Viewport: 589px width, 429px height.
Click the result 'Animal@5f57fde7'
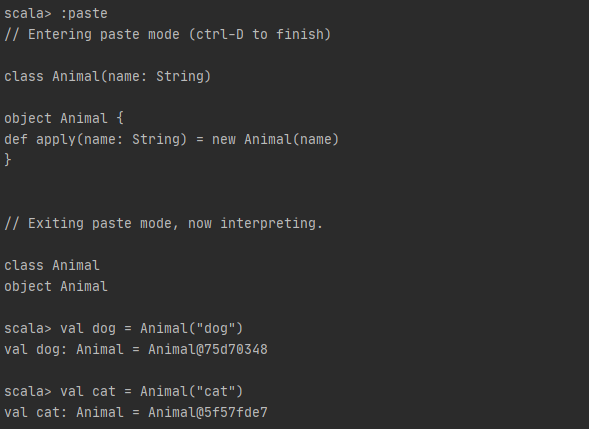coord(208,413)
